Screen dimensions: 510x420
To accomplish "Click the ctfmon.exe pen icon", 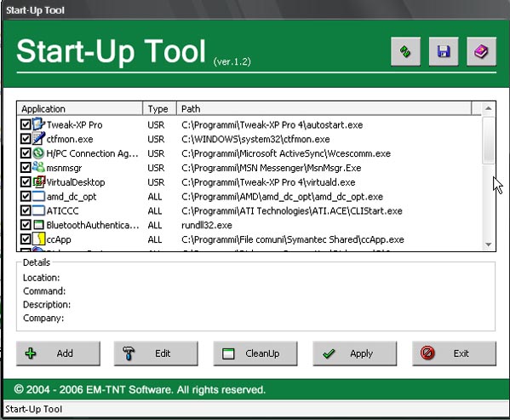I will point(38,139).
